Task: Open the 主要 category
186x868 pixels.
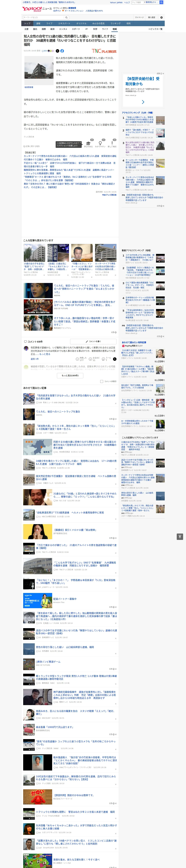Action: [26, 29]
